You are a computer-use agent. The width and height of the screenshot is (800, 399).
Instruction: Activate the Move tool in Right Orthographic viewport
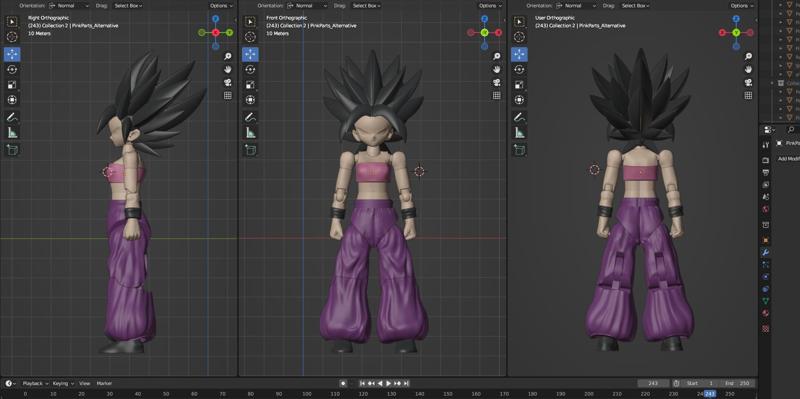[x=12, y=54]
